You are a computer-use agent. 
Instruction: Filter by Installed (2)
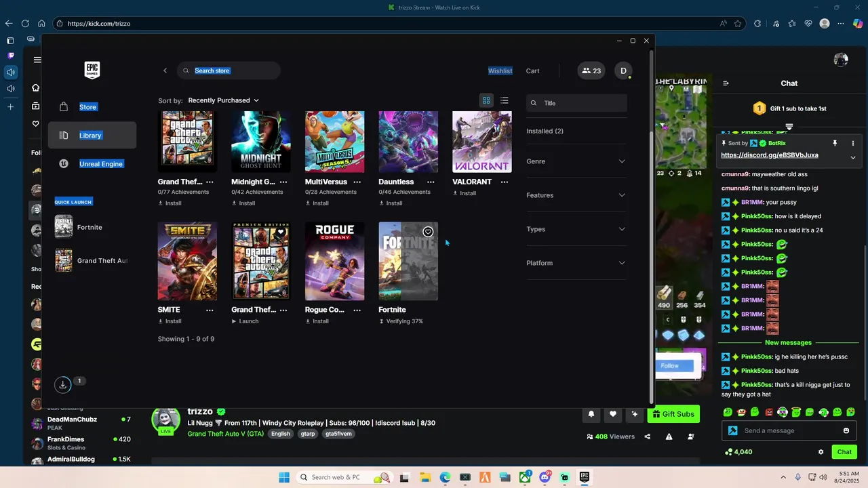point(545,131)
